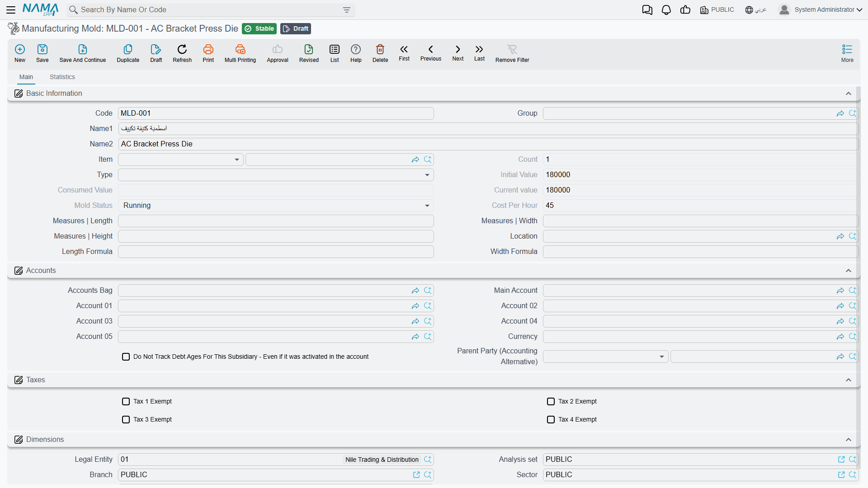Click the New record toolbar icon
This screenshot has width=868, height=488.
point(20,53)
